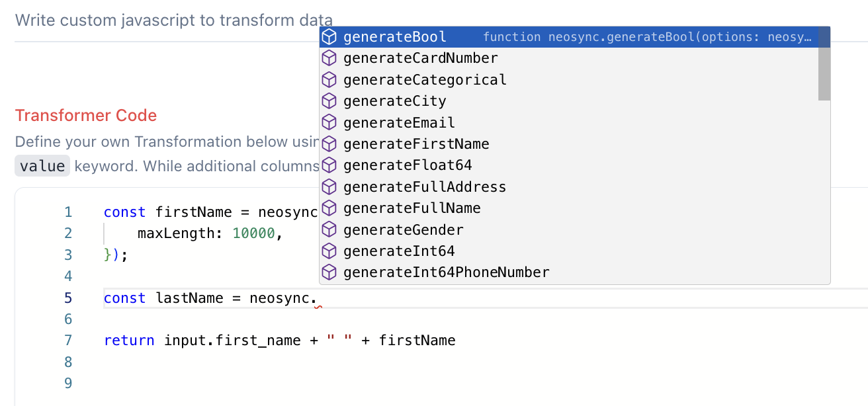Click the cube icon beside generateBool
The width and height of the screenshot is (868, 406).
click(329, 37)
